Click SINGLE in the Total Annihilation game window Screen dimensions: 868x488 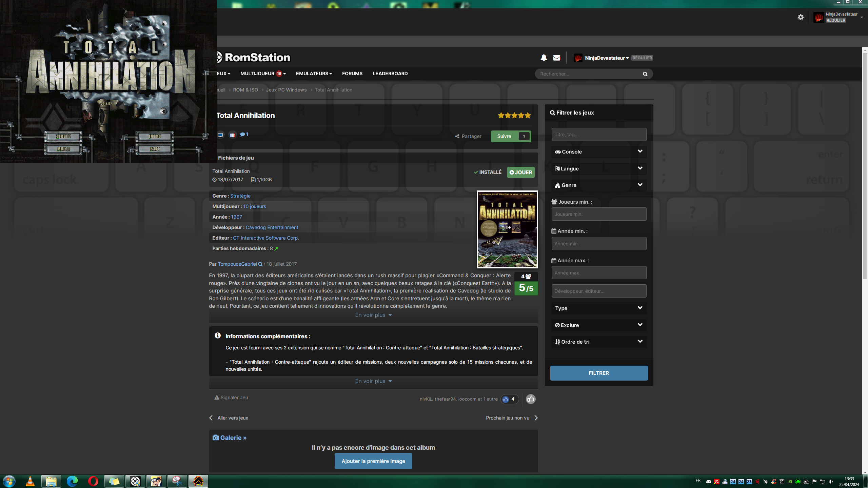pyautogui.click(x=63, y=136)
